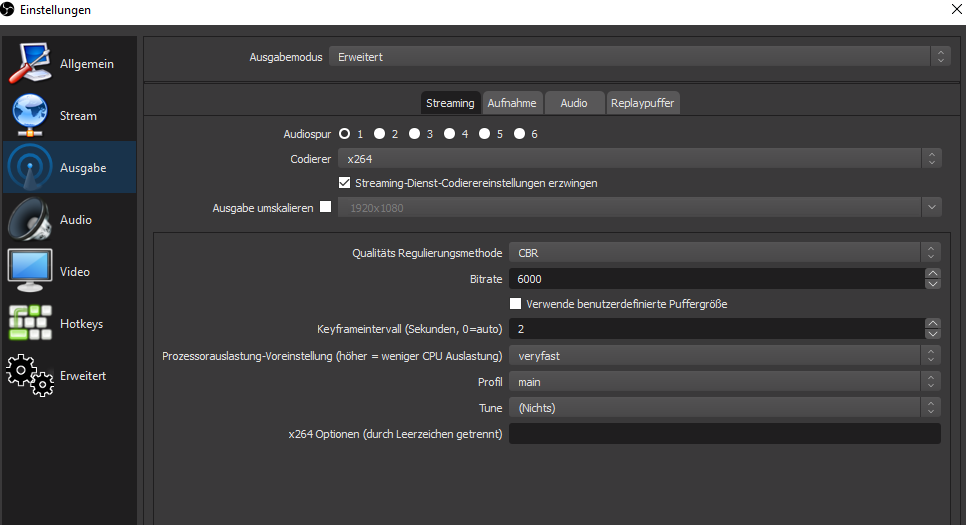Open the Allgemein settings monitor icon
966x525 pixels.
(x=30, y=64)
